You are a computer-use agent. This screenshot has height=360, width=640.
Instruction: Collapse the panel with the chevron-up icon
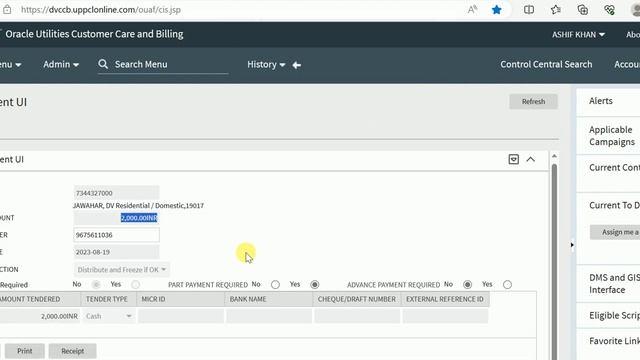click(x=531, y=159)
